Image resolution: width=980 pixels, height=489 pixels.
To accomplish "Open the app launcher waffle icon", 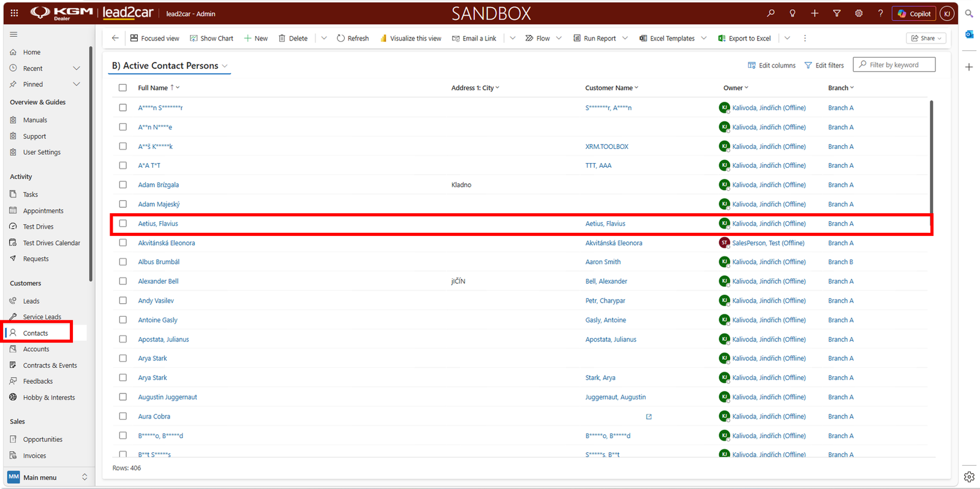I will pos(14,13).
